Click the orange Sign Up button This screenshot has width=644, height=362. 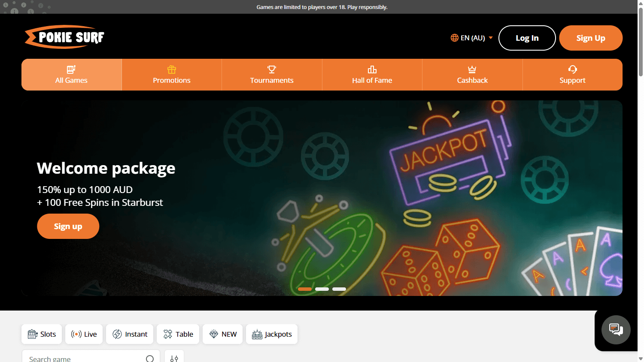point(591,38)
